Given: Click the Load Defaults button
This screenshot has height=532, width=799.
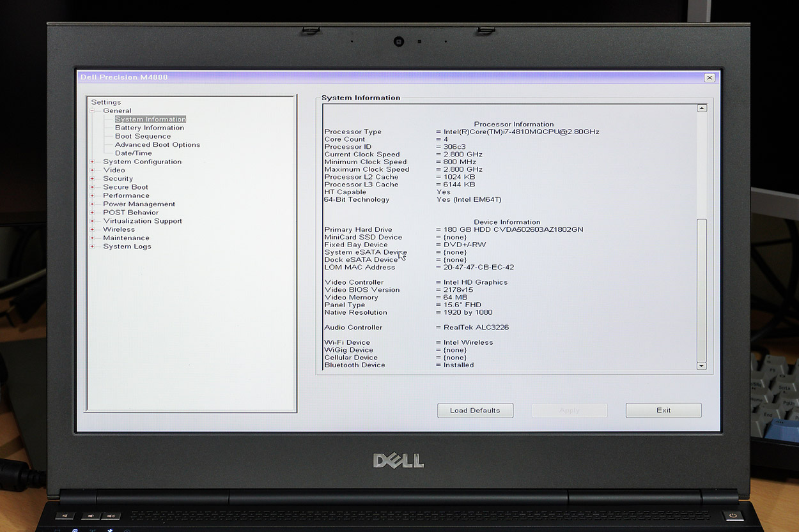Looking at the screenshot, I should (x=475, y=411).
